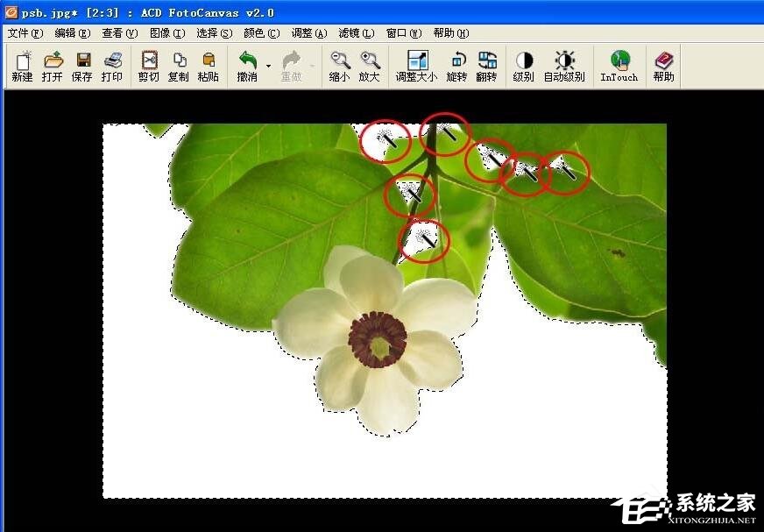This screenshot has width=764, height=532.
Task: Zoom in with 放大 magnifier icon
Action: pyautogui.click(x=370, y=67)
